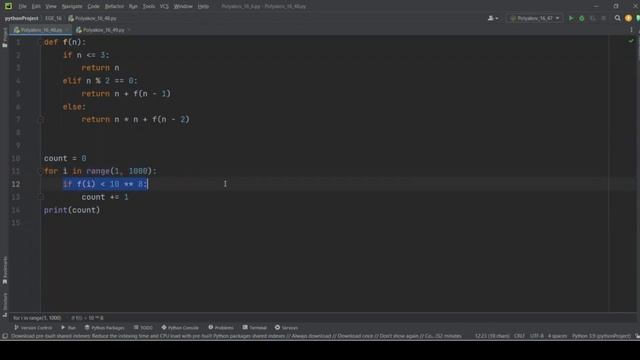
Task: Click on 'return n * n + f(n - 2)' line
Action: point(136,120)
